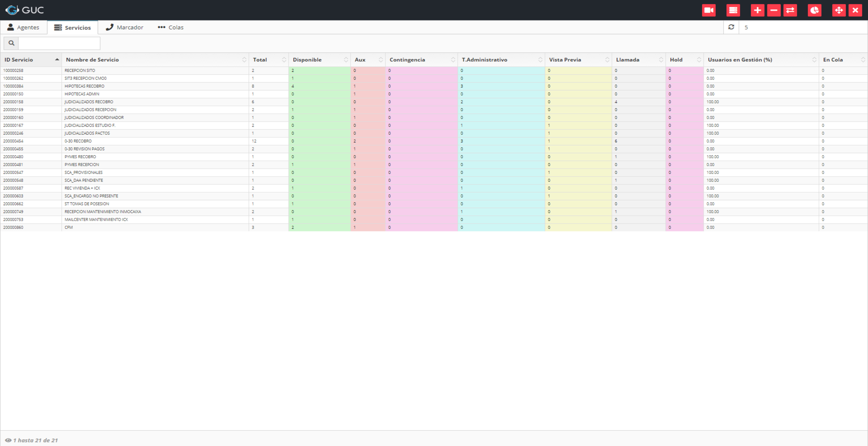Click SCA_DAA PENDIENTE service name
Viewport: 868px width, 446px height.
point(84,180)
